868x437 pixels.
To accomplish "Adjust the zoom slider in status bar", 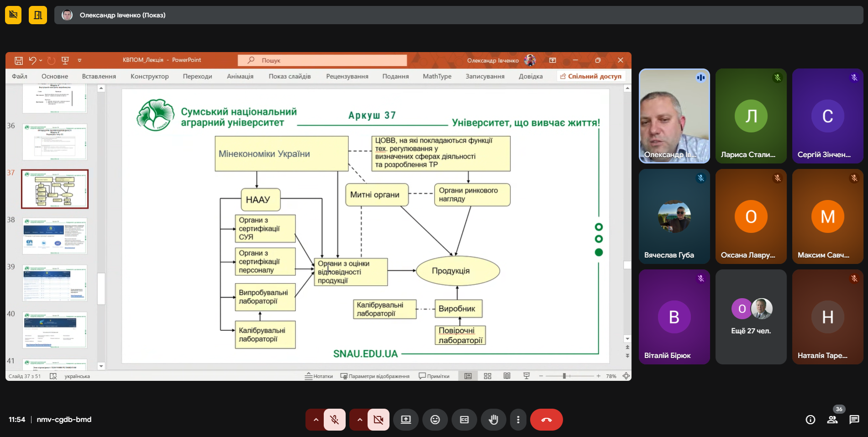I will tap(564, 376).
